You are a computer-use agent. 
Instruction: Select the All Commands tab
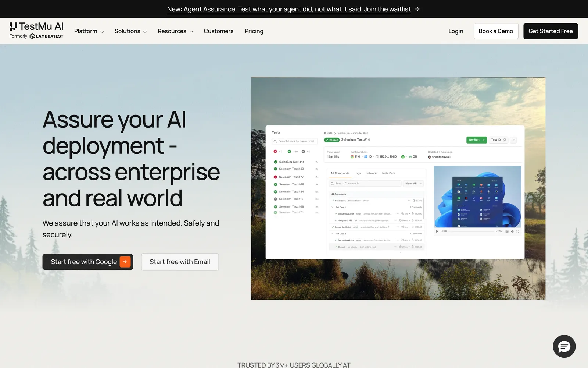tap(340, 173)
